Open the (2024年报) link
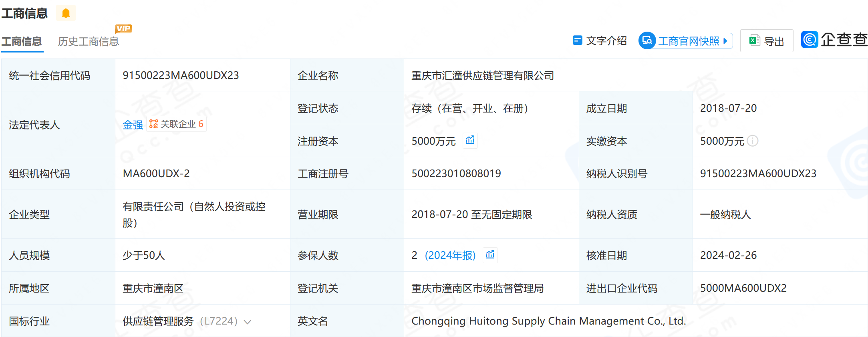Viewport: 868px width, 337px height. click(450, 255)
